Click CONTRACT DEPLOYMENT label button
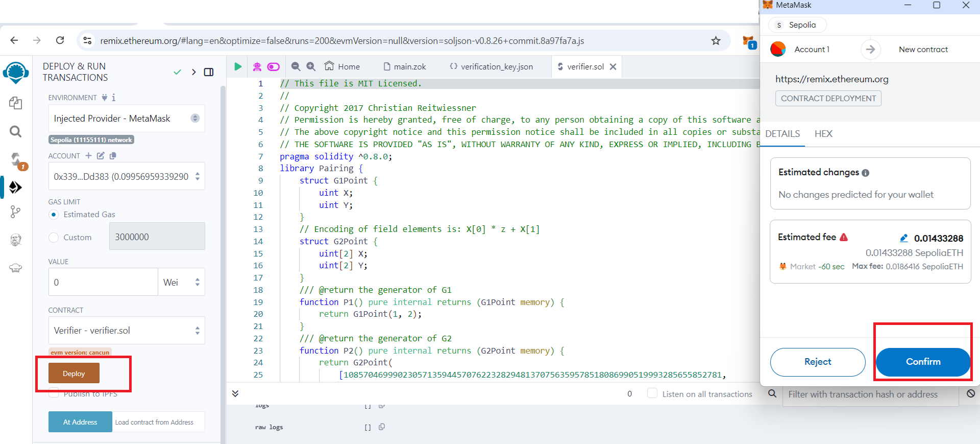 coord(828,99)
